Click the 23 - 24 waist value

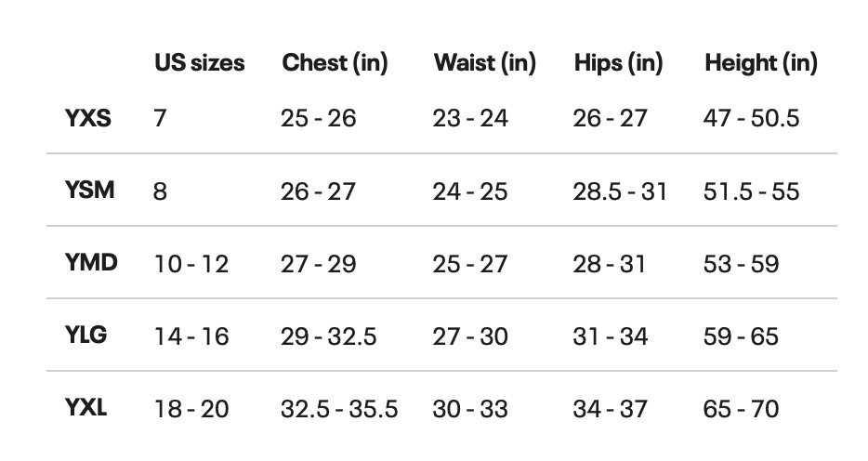(470, 118)
